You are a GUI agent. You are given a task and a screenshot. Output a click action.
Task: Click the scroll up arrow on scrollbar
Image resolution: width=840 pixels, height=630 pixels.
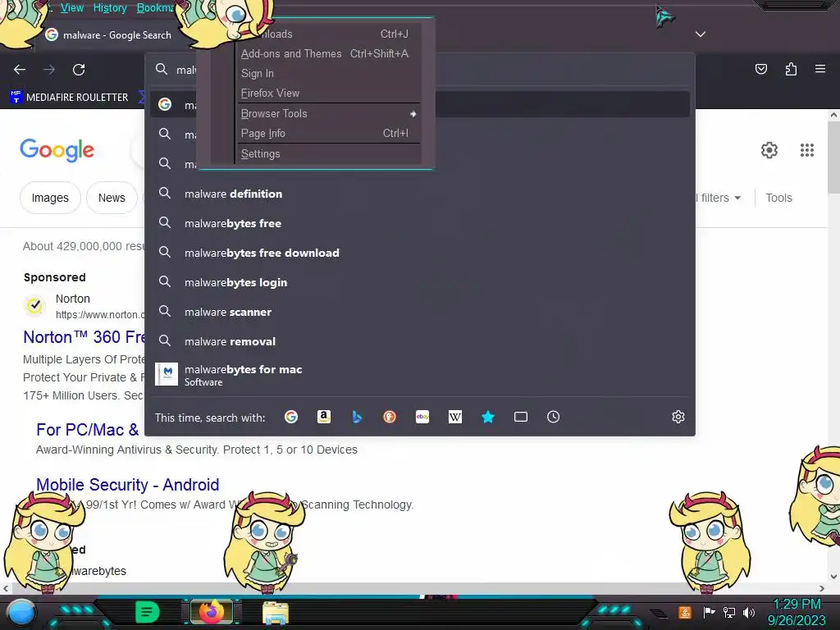pos(833,115)
